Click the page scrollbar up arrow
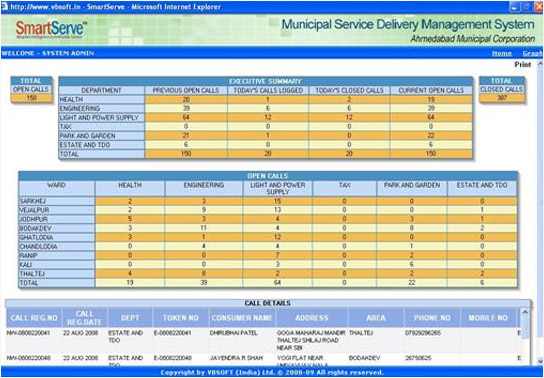Viewport: 544px width, 378px height. 540,64
